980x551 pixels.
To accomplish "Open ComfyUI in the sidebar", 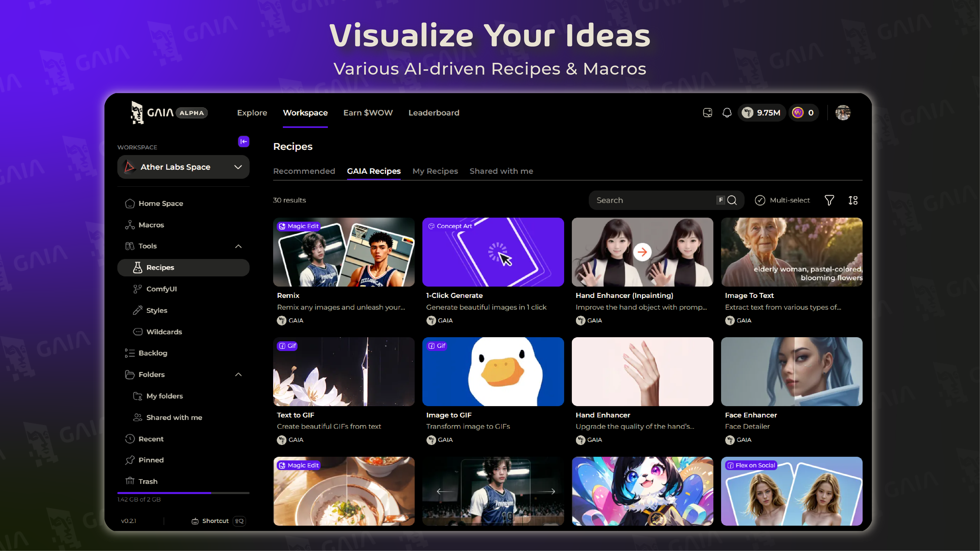I will coord(161,289).
